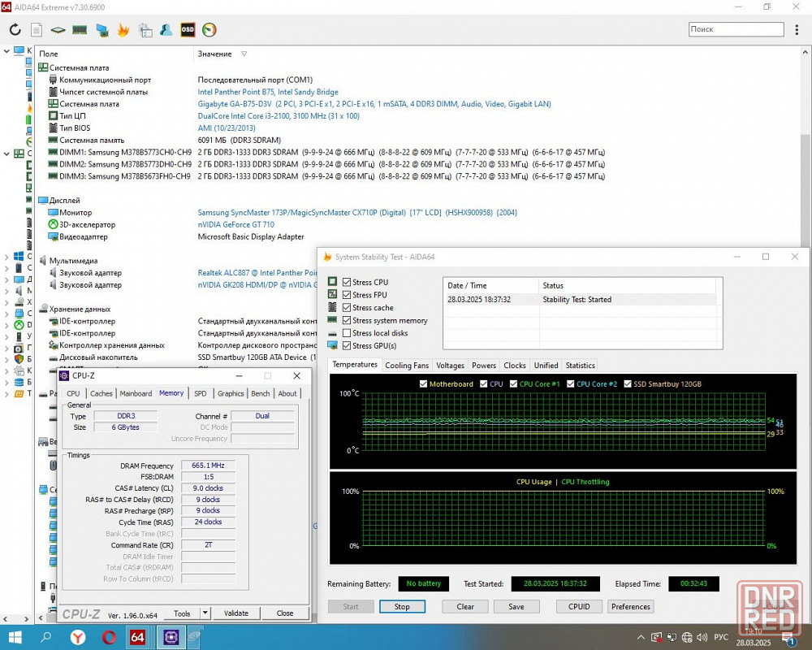Screen dimensions: 812x650
Task: Expand the shield security tree node
Action: pos(6,358)
